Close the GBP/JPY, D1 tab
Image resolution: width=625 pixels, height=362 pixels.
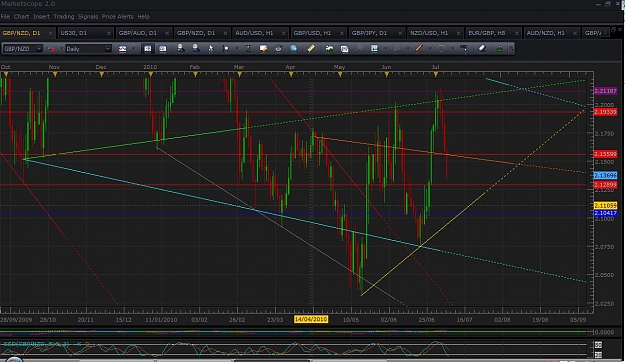coord(400,33)
